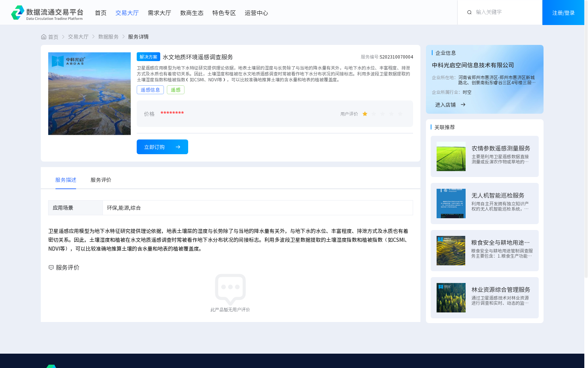Click the empty review speech bubble icon

pos(230,289)
